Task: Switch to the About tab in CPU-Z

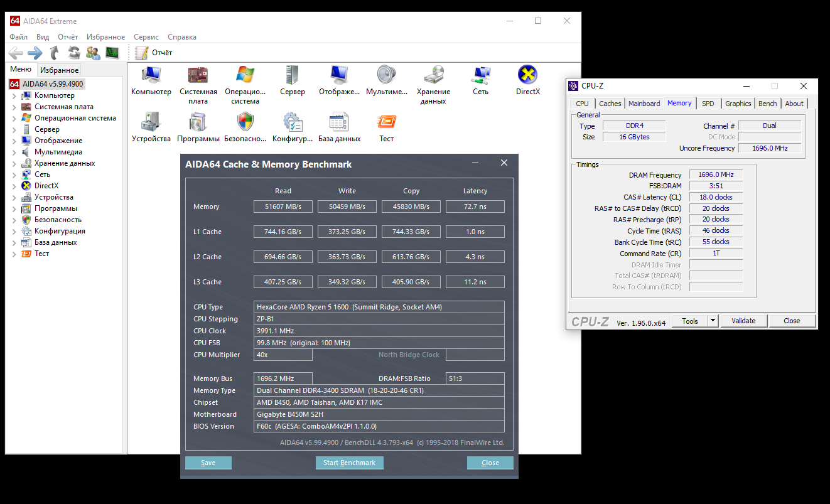Action: (794, 104)
